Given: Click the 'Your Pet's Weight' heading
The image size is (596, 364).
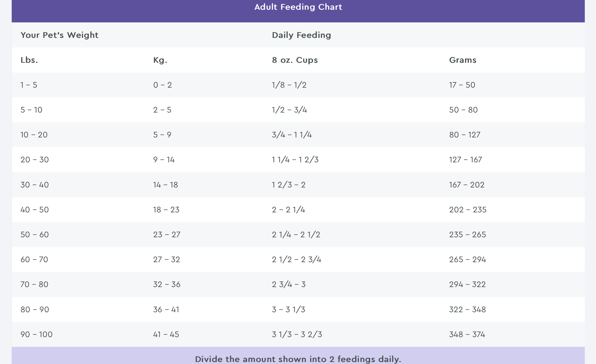Looking at the screenshot, I should point(60,35).
